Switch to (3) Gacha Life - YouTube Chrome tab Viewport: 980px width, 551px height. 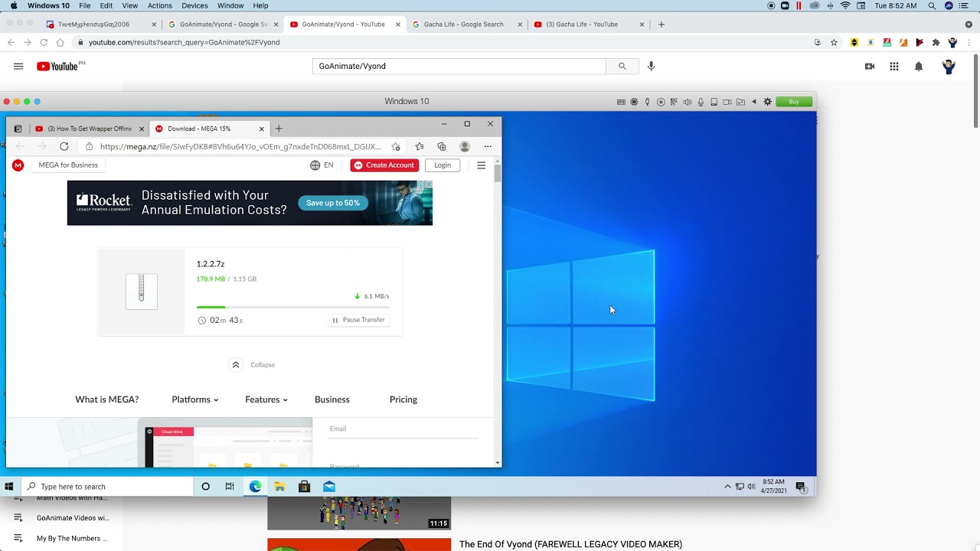(587, 24)
